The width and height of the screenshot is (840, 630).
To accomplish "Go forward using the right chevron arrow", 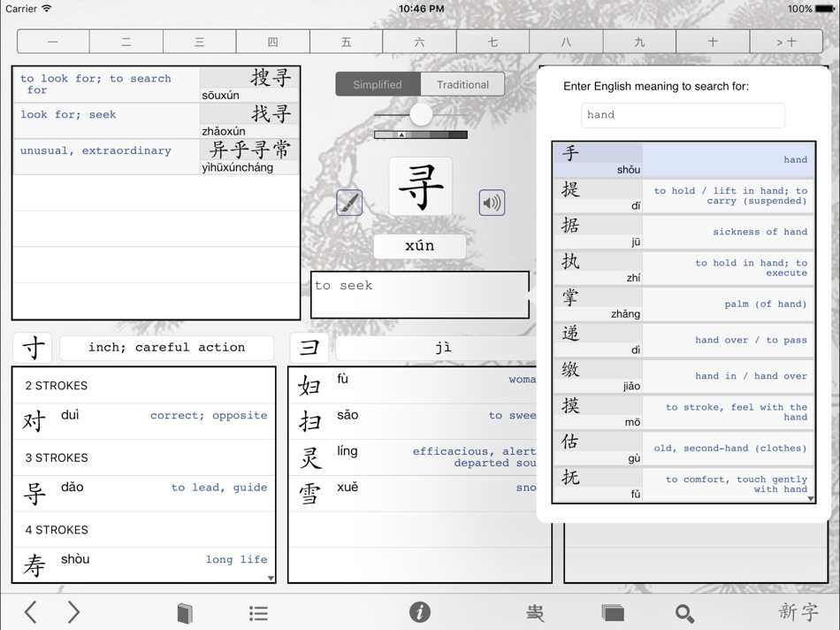I will [x=74, y=611].
